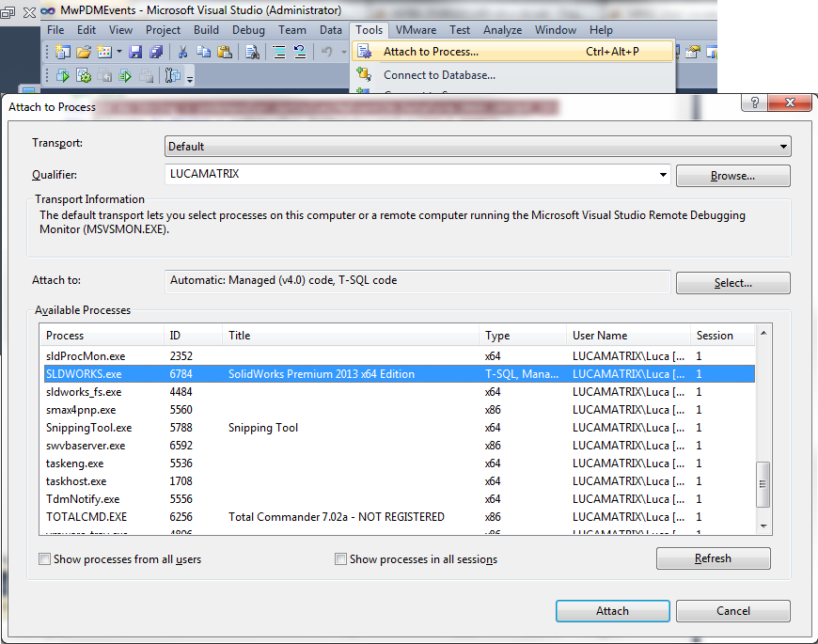Image resolution: width=818 pixels, height=644 pixels.
Task: Sort by the Session column header
Action: [x=722, y=336]
